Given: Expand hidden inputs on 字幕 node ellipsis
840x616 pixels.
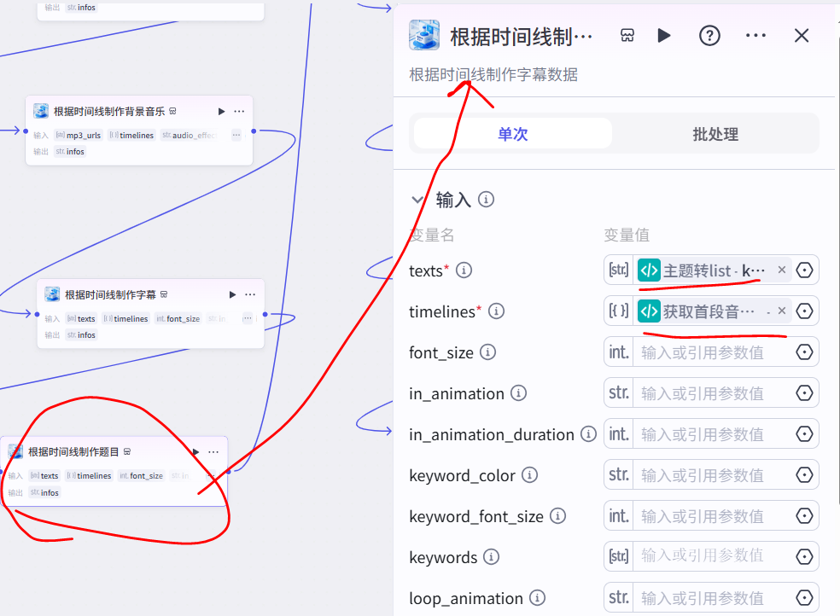Looking at the screenshot, I should [x=247, y=318].
